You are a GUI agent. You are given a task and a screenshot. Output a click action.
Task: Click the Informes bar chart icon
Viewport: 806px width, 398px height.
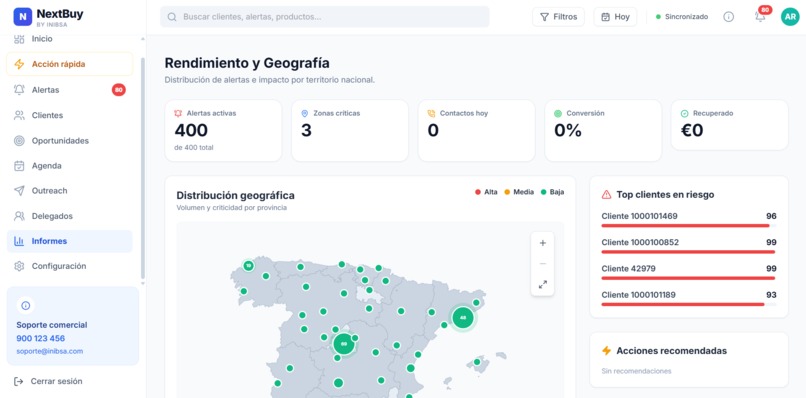(x=19, y=241)
